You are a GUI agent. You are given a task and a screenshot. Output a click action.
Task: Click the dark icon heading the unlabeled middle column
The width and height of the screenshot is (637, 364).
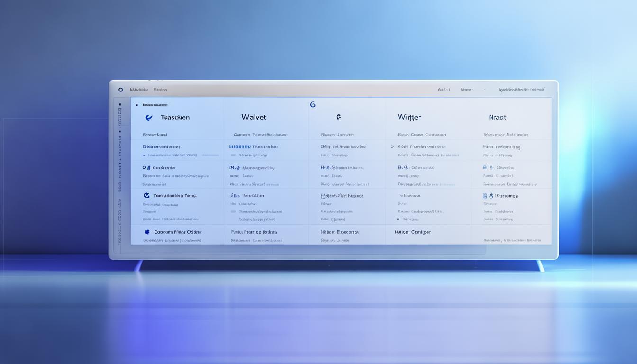[x=338, y=117]
